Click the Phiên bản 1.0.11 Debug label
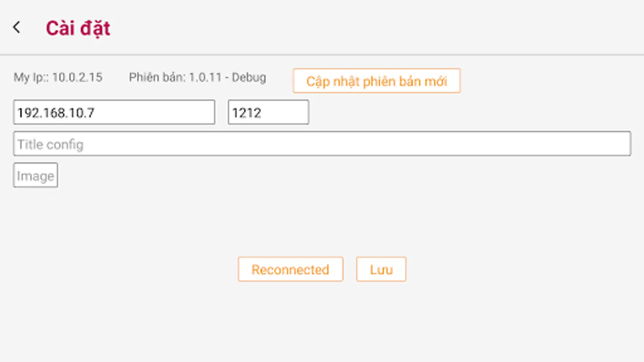 [x=197, y=77]
